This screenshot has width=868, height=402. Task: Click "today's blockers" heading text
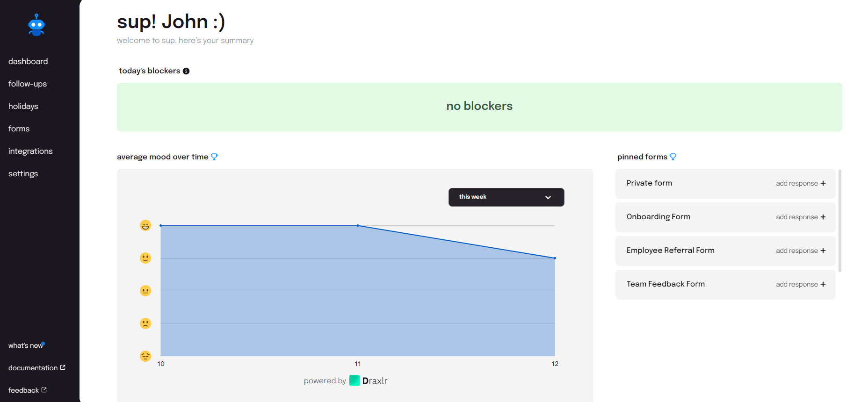[150, 71]
